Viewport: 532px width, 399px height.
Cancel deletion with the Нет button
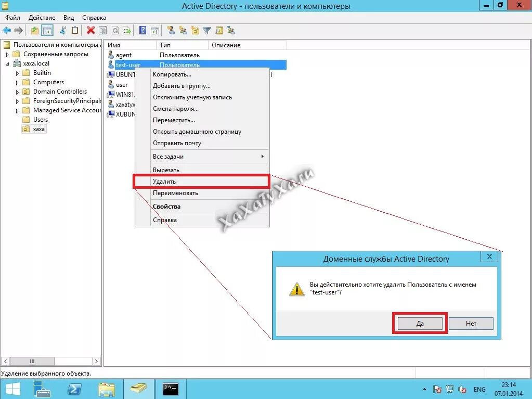[471, 324]
